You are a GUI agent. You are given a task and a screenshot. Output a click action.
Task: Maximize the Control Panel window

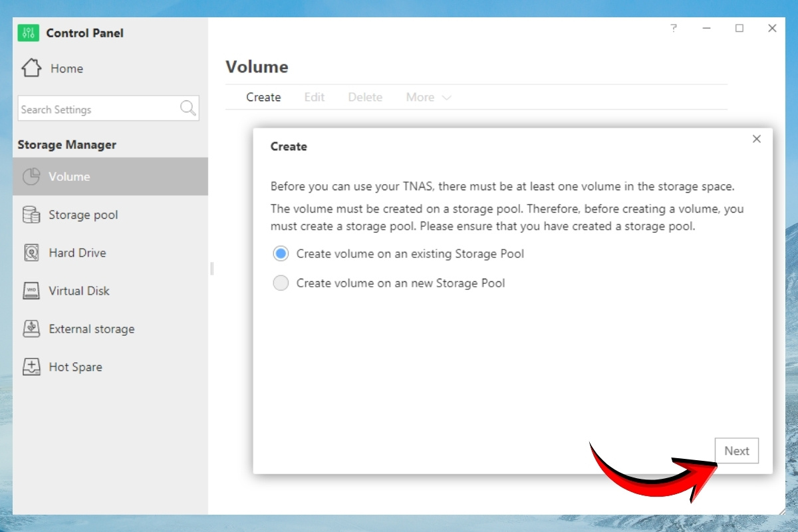pyautogui.click(x=739, y=28)
